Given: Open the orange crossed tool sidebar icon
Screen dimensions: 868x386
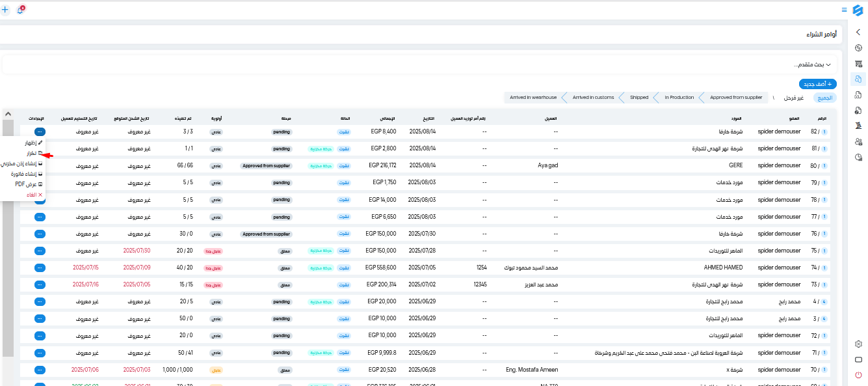Looking at the screenshot, I should tap(858, 126).
